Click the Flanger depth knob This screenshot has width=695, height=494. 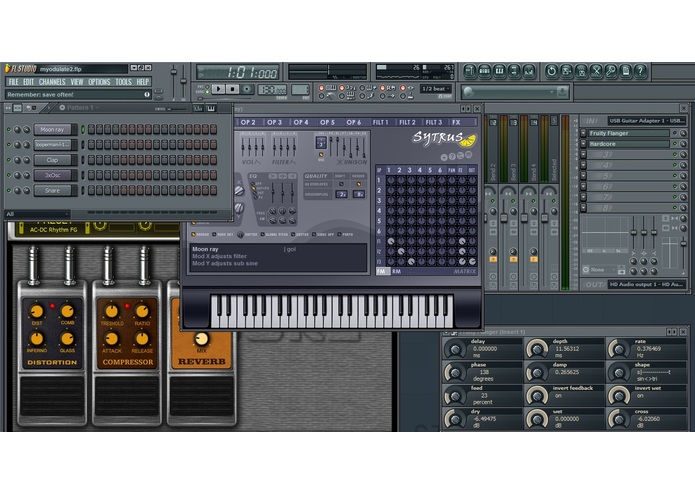[x=537, y=350]
